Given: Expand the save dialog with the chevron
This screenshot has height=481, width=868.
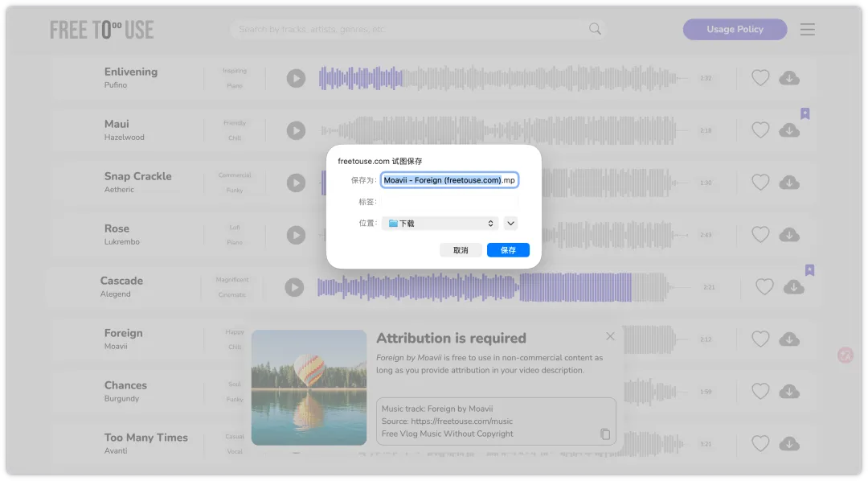Looking at the screenshot, I should pos(510,224).
